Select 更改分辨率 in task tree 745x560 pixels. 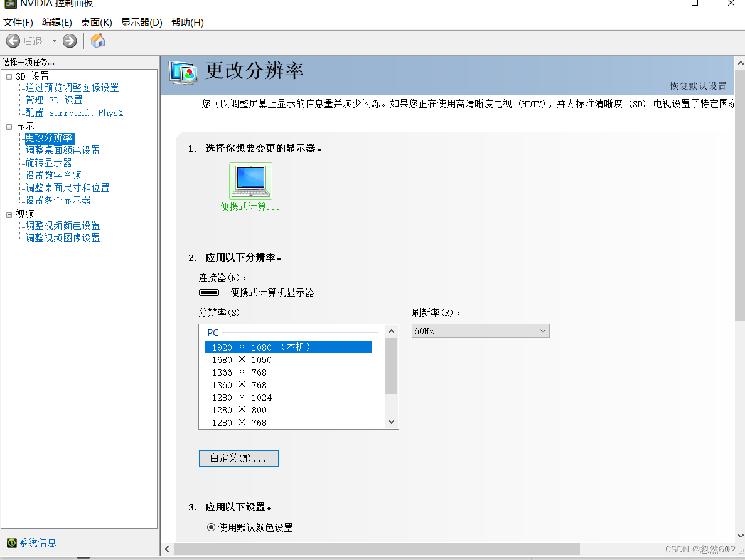(x=49, y=138)
